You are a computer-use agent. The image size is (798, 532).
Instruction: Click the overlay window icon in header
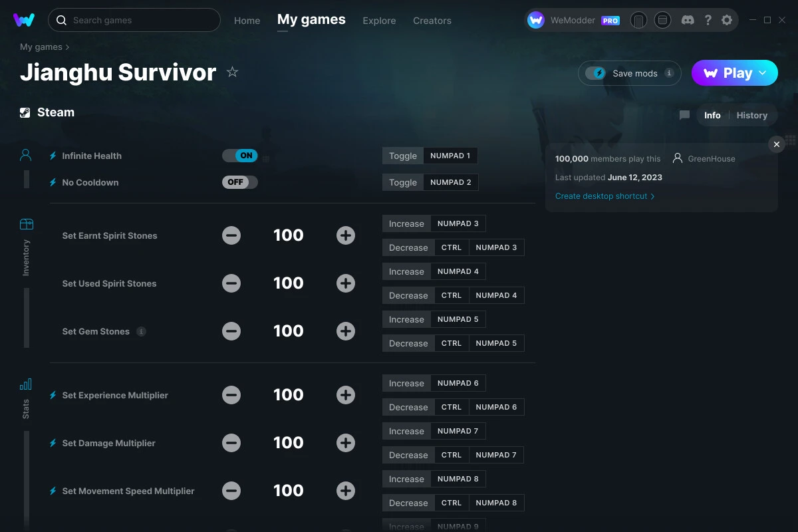click(x=662, y=21)
